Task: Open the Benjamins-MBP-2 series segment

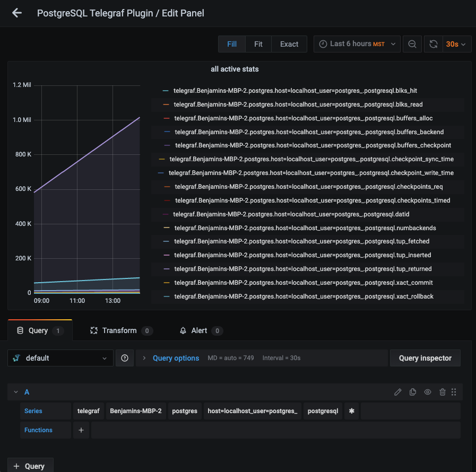Action: [x=136, y=411]
